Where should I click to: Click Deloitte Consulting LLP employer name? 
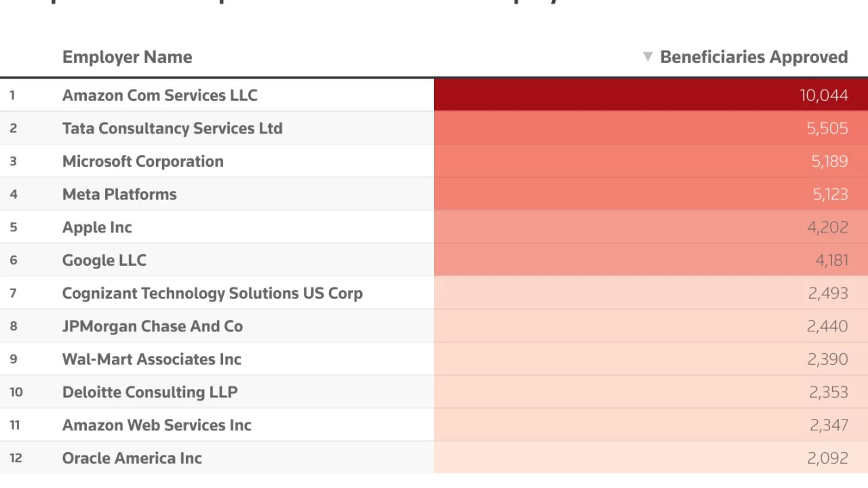[150, 392]
